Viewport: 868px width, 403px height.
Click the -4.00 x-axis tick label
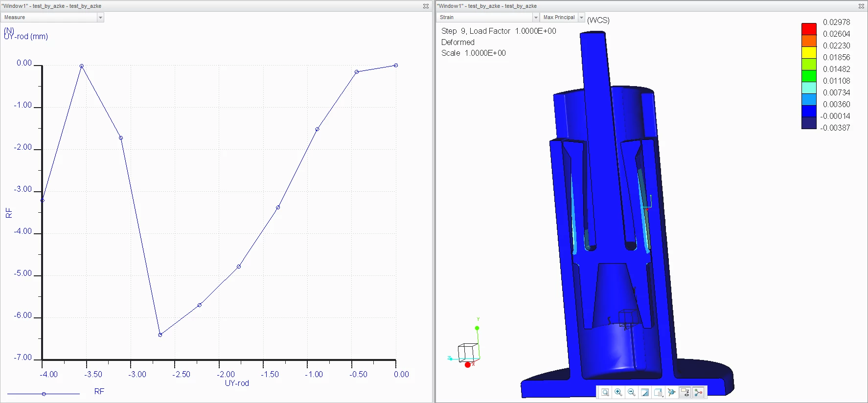click(x=48, y=374)
